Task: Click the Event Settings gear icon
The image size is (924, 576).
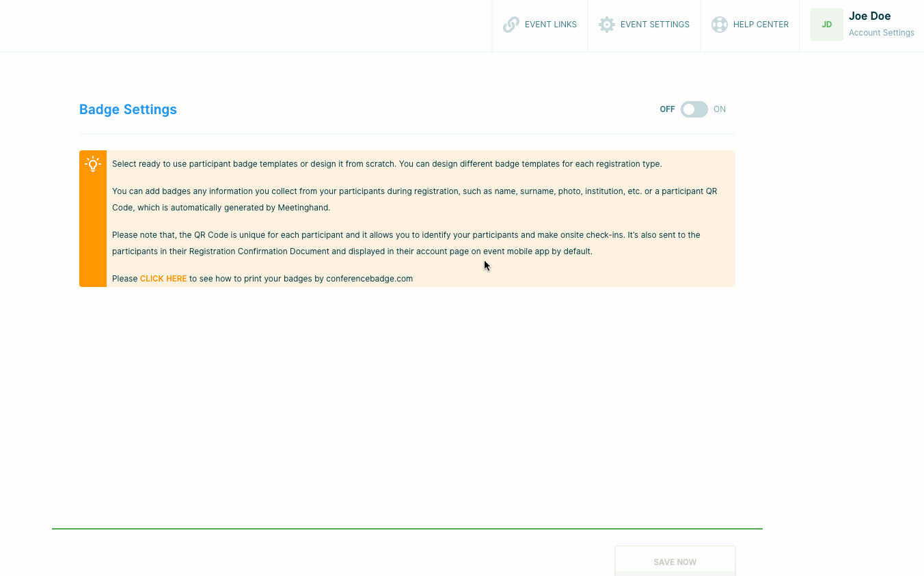Action: click(x=606, y=25)
